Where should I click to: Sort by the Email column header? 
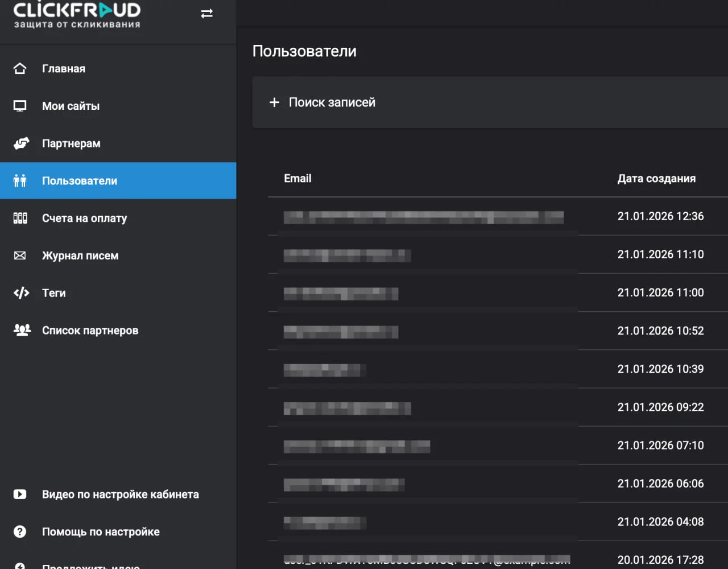[297, 179]
